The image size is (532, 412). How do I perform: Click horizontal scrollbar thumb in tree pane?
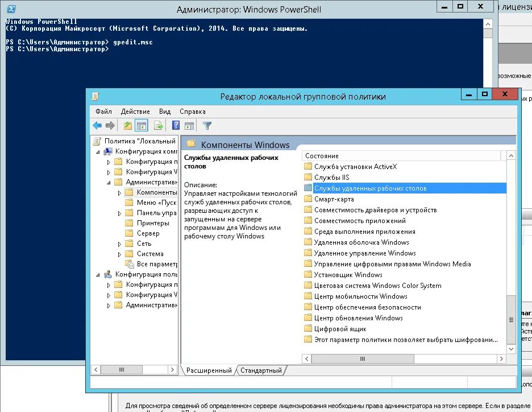[122, 369]
